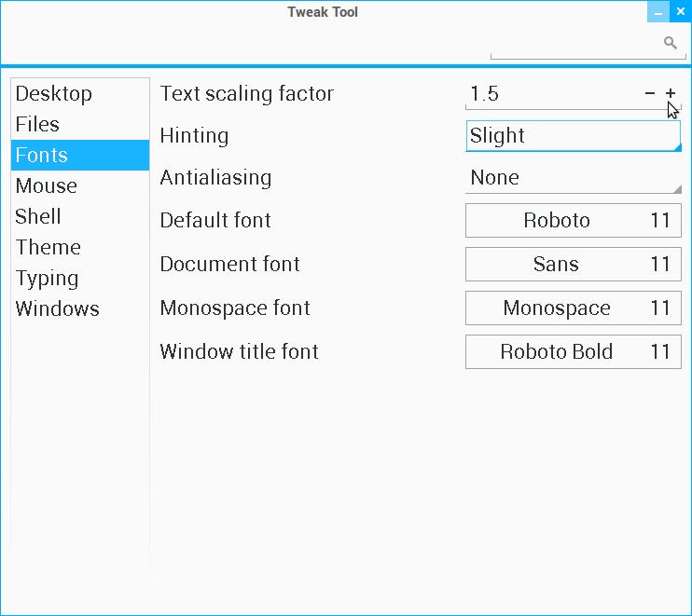This screenshot has width=692, height=616.
Task: Expand the Antialiasing dropdown
Action: [573, 178]
